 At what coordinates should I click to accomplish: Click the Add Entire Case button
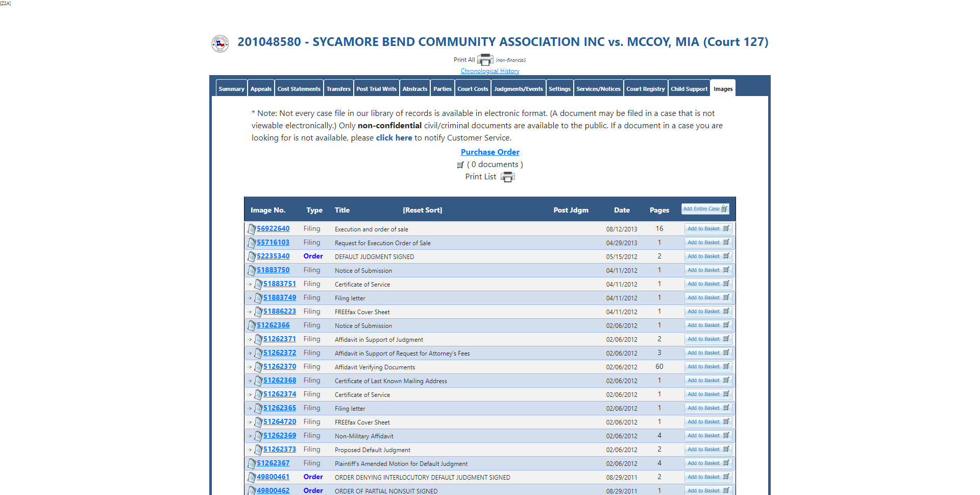pos(705,208)
